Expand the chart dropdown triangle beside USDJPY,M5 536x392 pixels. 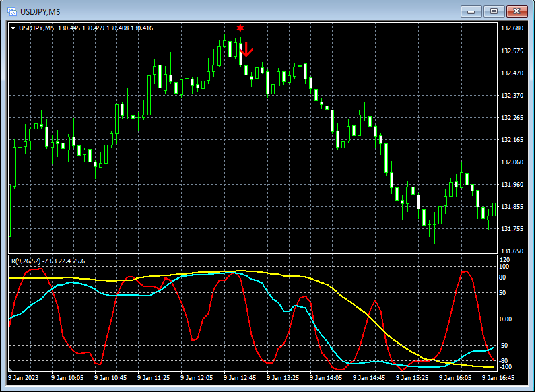pos(13,28)
